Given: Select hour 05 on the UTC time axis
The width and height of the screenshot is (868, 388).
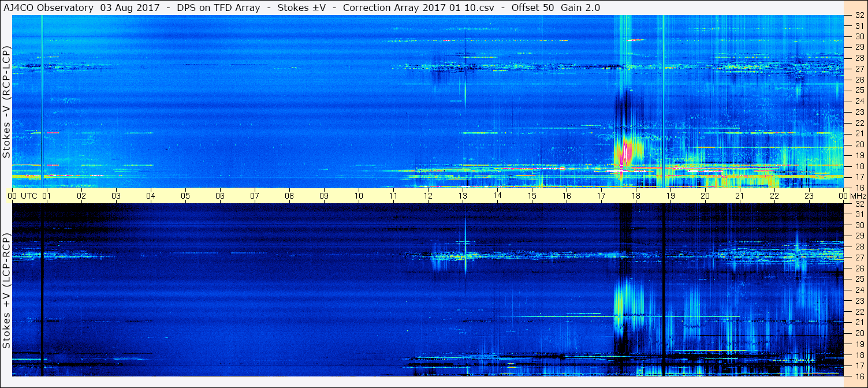Looking at the screenshot, I should coord(185,196).
